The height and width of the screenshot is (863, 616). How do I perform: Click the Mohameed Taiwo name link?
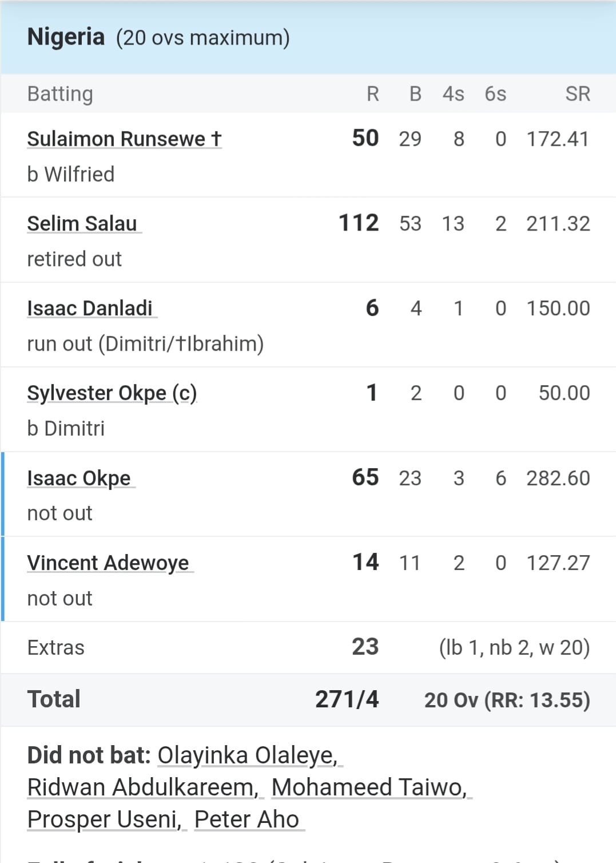point(369,787)
